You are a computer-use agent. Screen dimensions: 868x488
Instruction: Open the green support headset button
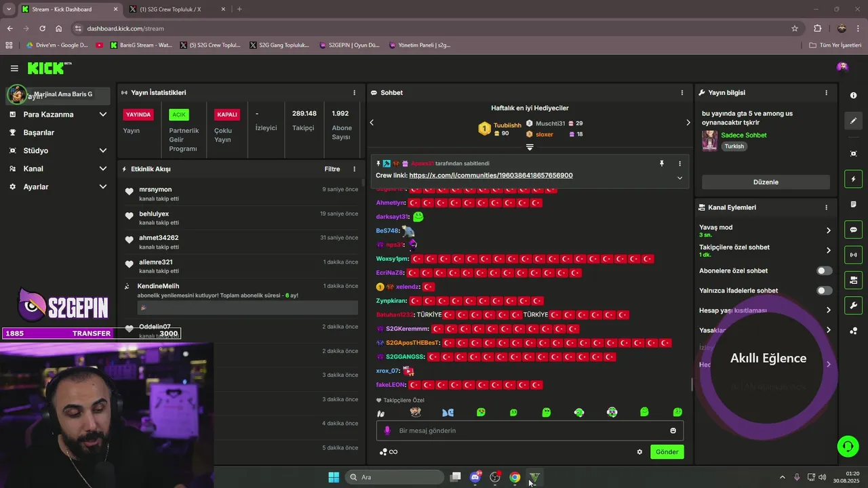pos(848,446)
